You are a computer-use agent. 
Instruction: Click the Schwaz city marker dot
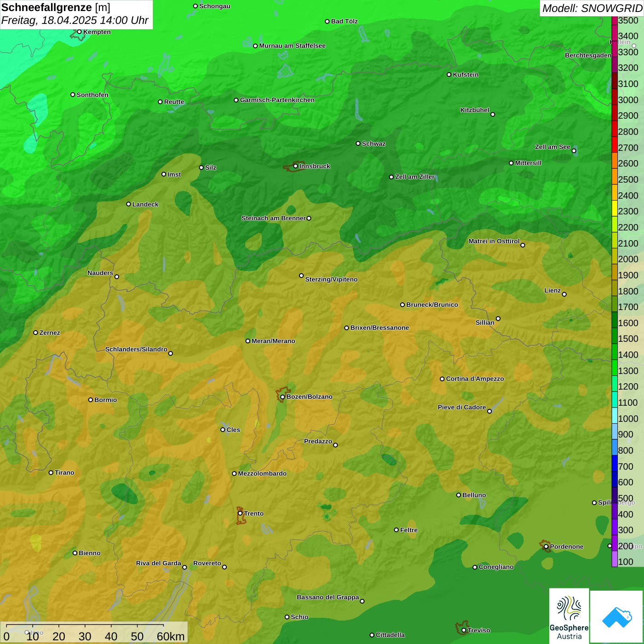[x=358, y=144]
